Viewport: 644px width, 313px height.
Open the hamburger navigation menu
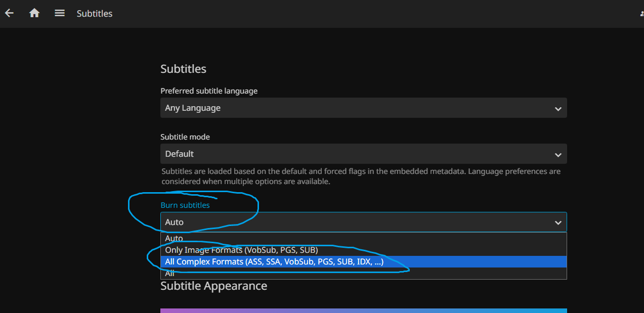coord(60,13)
